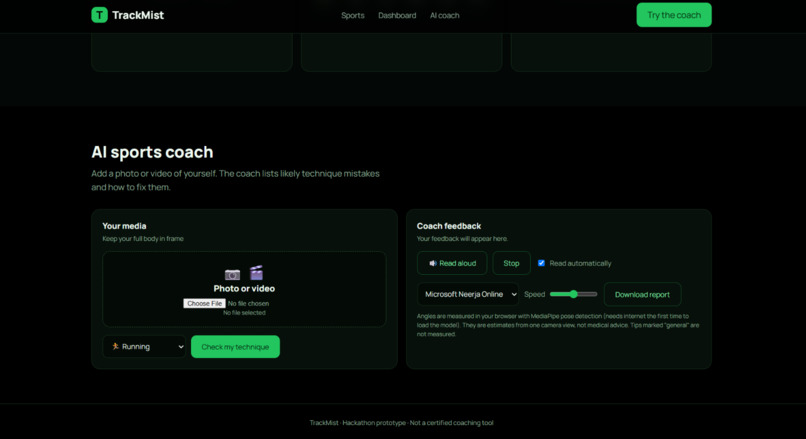Screen dimensions: 806x439
Task: Open the Dashboard nav link
Action: pyautogui.click(x=397, y=15)
